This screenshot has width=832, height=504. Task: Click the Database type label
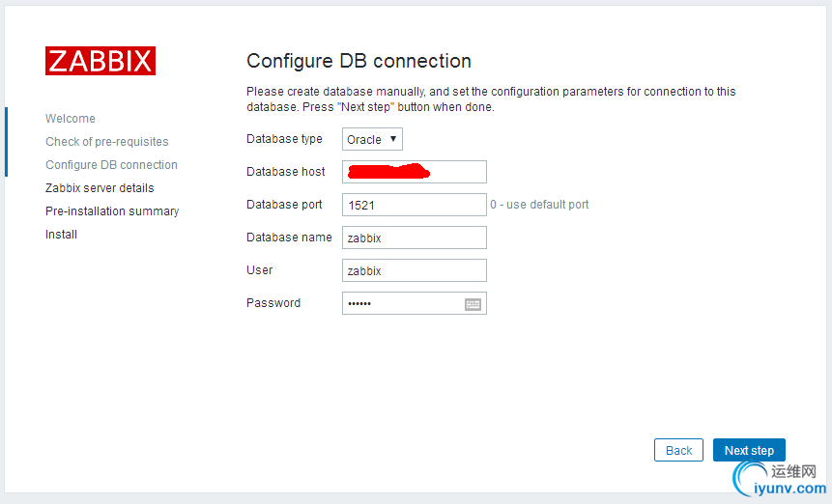pos(284,139)
